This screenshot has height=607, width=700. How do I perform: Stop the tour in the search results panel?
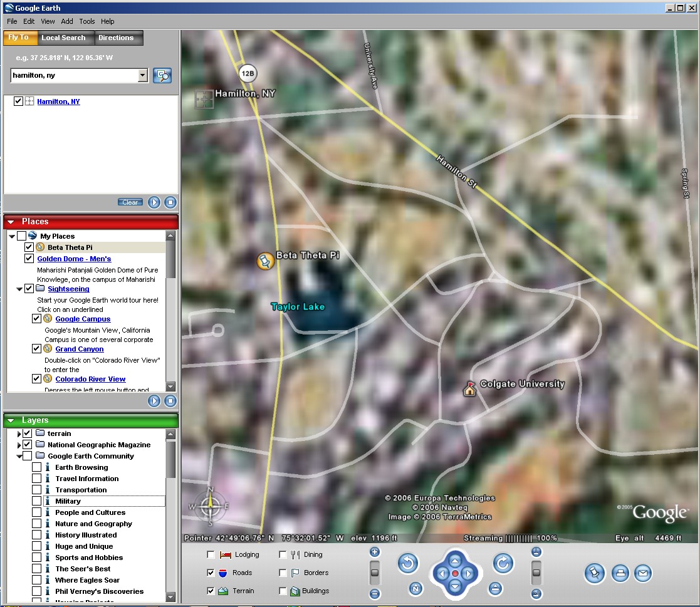[x=170, y=202]
